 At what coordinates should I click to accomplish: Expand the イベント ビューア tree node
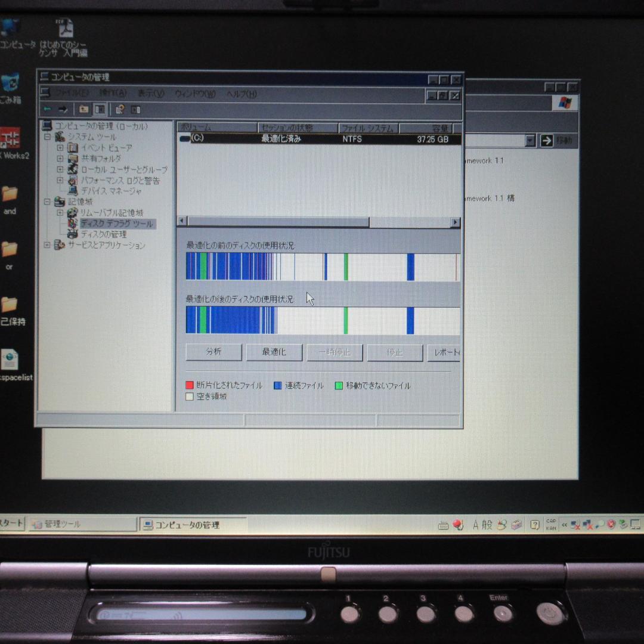(x=60, y=148)
